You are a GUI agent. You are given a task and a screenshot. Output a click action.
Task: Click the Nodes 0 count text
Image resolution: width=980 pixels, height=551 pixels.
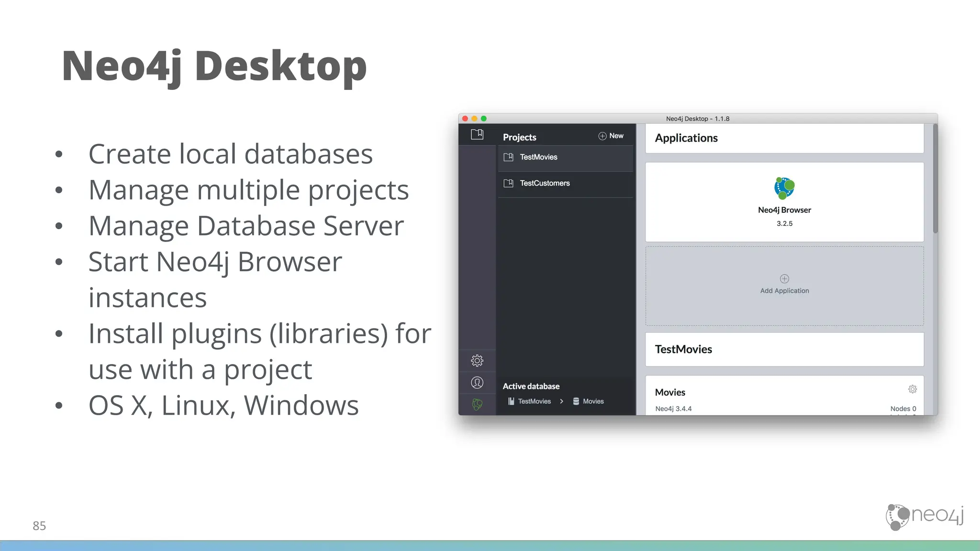pyautogui.click(x=903, y=409)
